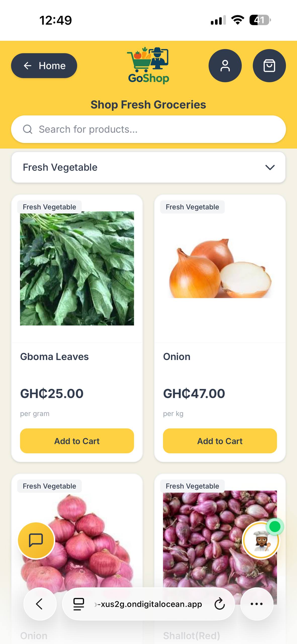Go back using the browser back arrow
The height and width of the screenshot is (644, 297).
pos(40,604)
